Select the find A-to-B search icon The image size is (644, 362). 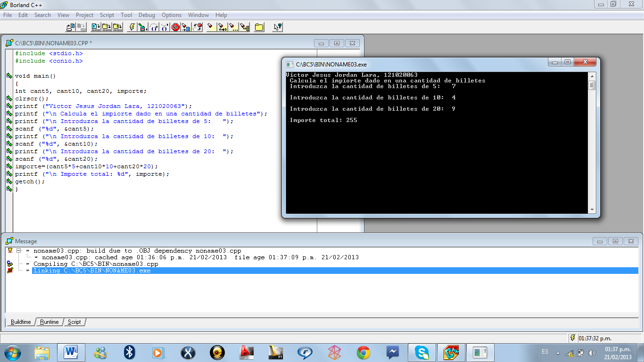coord(222,27)
